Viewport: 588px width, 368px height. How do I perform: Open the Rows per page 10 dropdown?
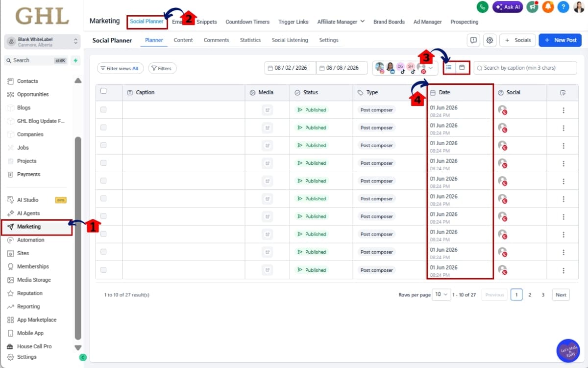coord(442,294)
